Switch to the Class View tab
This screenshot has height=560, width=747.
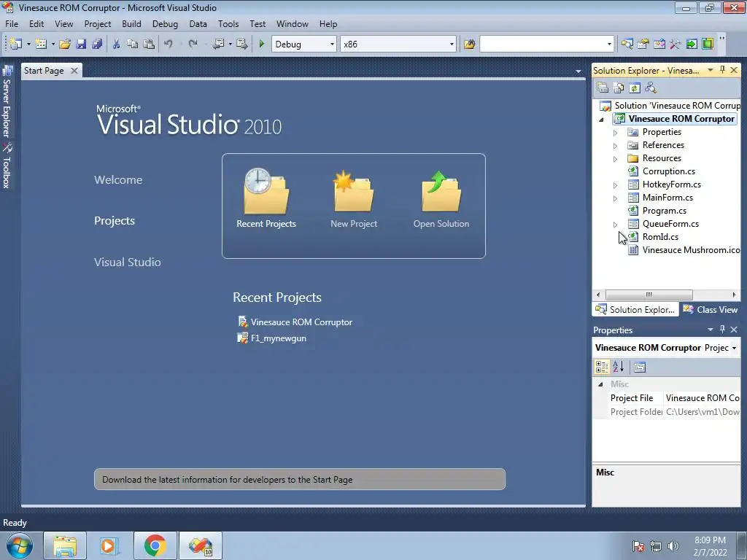(711, 309)
